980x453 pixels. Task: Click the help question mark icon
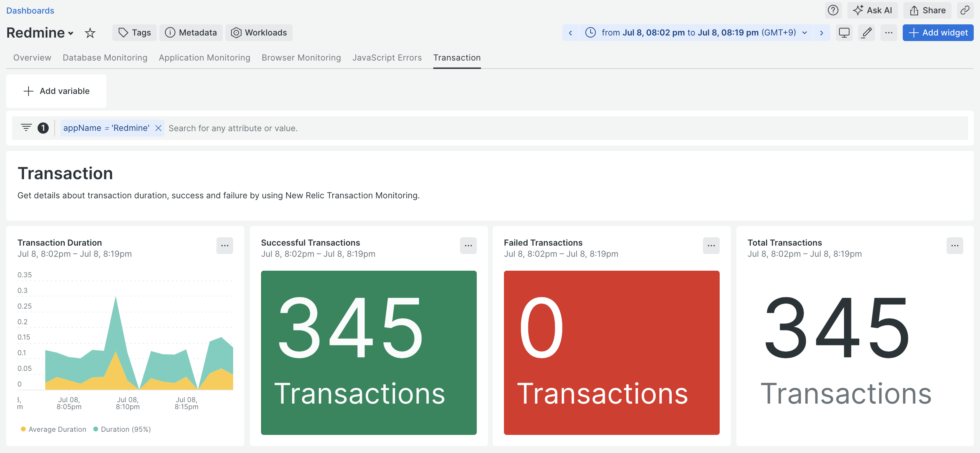click(x=833, y=10)
